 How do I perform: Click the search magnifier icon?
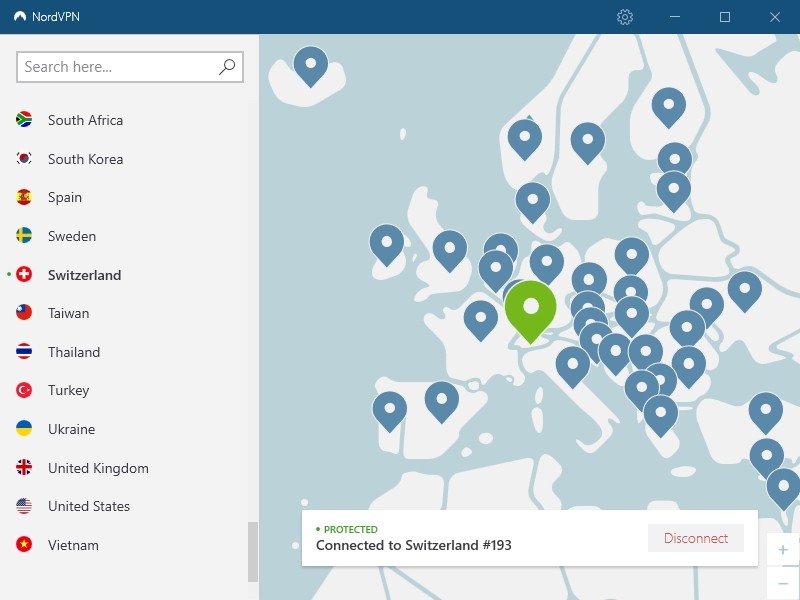(x=227, y=66)
